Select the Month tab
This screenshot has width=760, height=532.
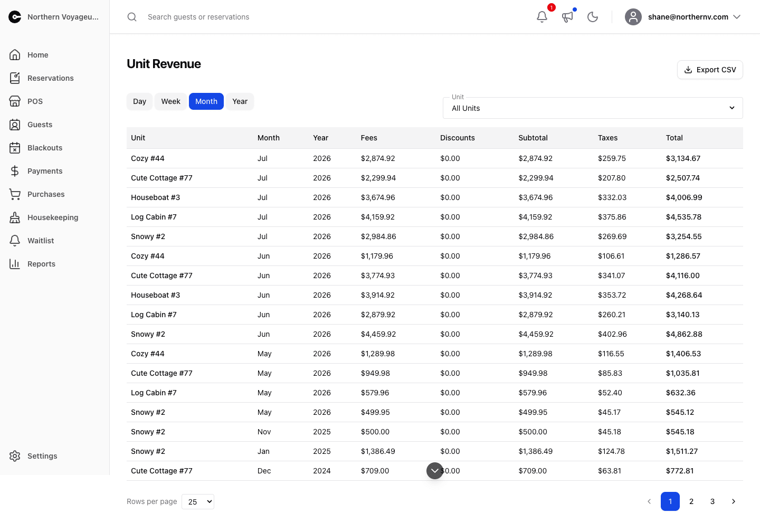click(206, 101)
